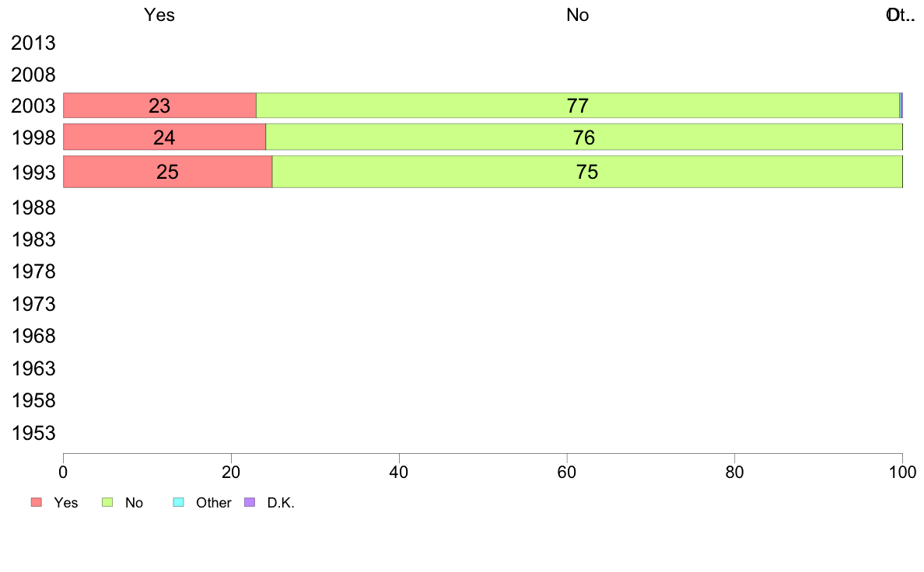The width and height of the screenshot is (924, 572).
Task: Click the 1953 year axis label
Action: 33,433
